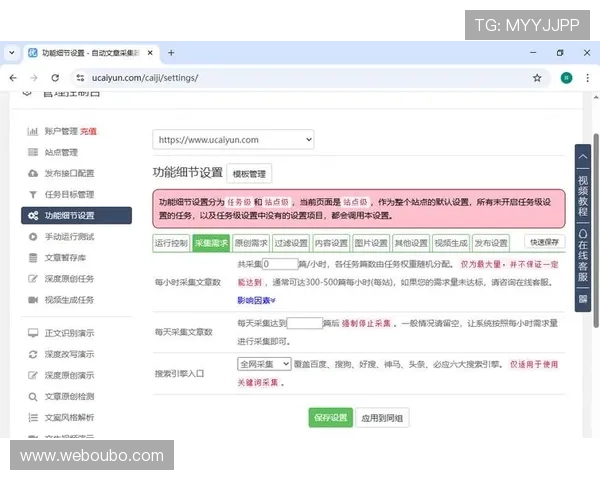The height and width of the screenshot is (480, 600).
Task: Click the browser address bar URL
Action: pyautogui.click(x=145, y=78)
